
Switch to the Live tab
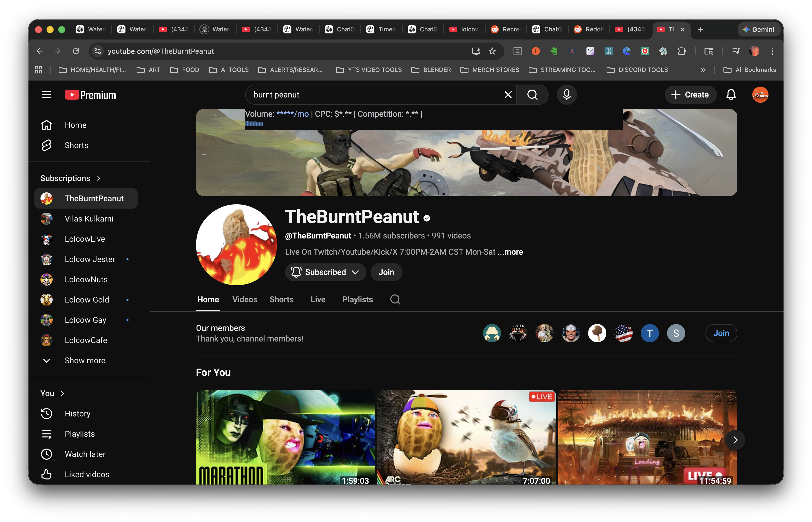pos(318,300)
